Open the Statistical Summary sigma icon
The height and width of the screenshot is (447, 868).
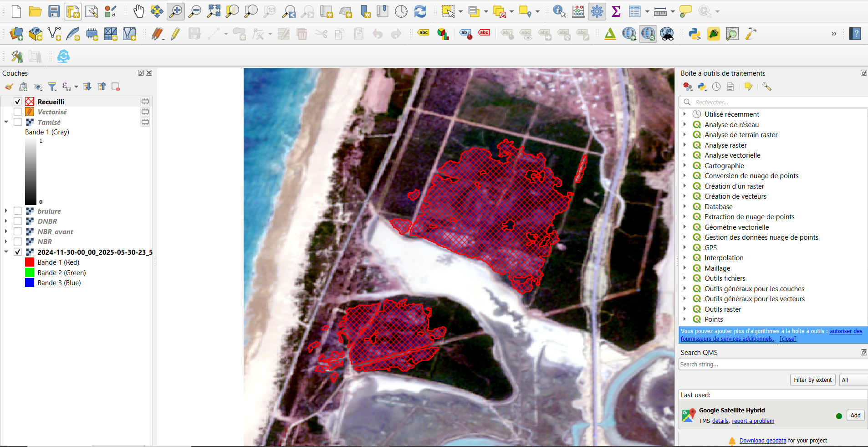coord(616,11)
